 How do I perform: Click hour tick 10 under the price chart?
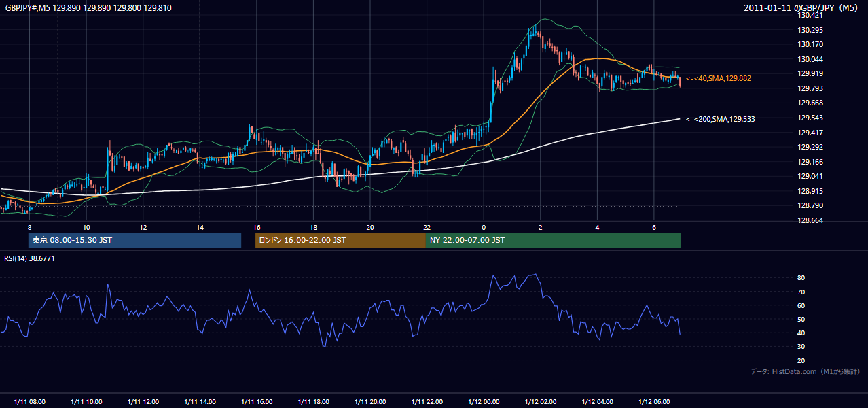86,226
